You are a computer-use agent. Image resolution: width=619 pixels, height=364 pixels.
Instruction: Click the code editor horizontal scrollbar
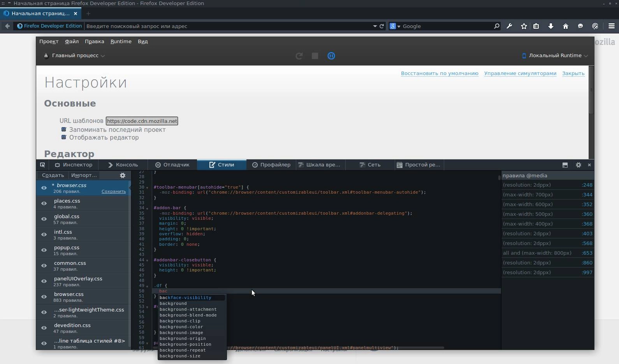click(x=298, y=348)
